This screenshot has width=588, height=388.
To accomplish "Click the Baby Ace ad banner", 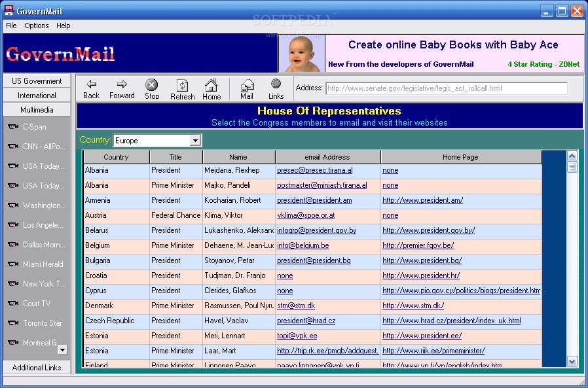I will (x=431, y=53).
